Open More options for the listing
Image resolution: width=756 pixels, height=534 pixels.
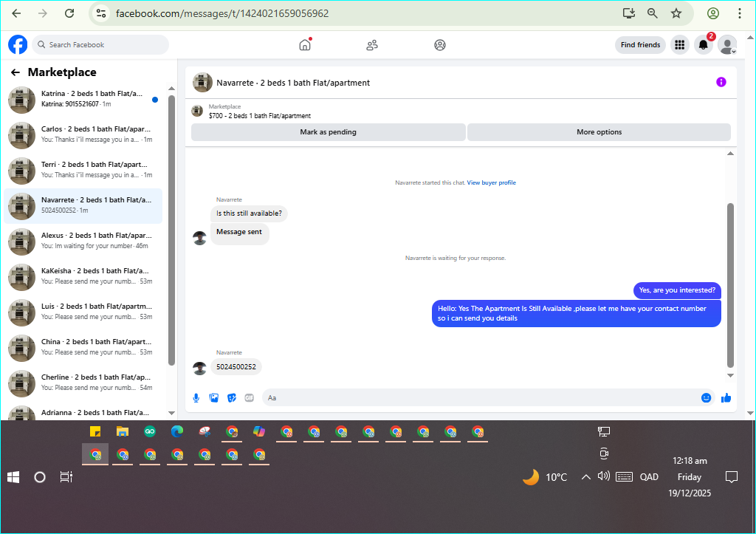pos(599,132)
